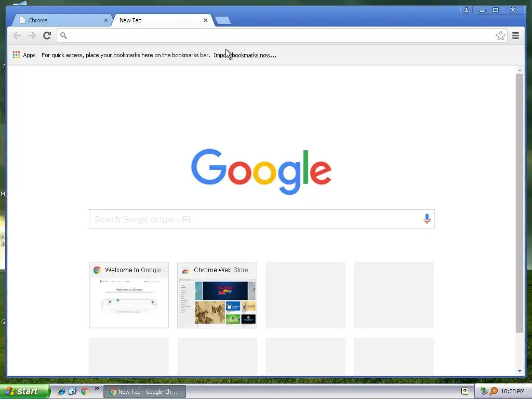Click the network tray icon
Screen dimensions: 532x399
484,391
